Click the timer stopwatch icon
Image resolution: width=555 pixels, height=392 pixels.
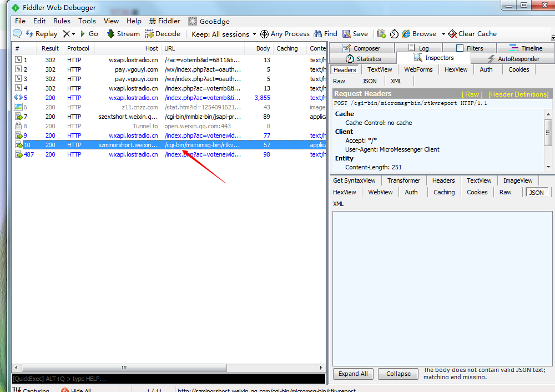pos(394,34)
